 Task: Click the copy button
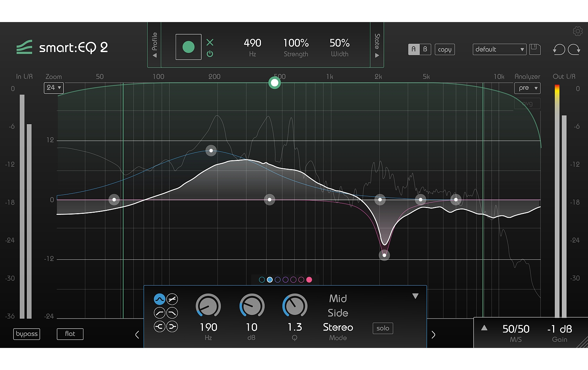point(445,49)
